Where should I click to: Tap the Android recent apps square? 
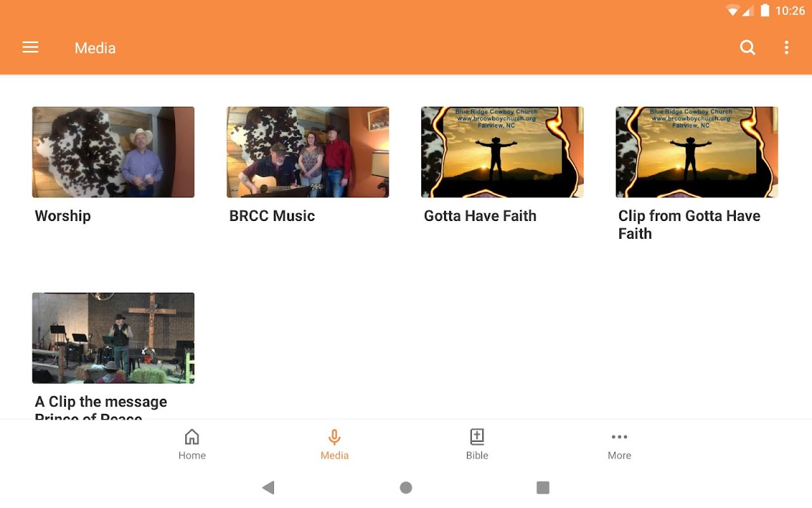543,488
